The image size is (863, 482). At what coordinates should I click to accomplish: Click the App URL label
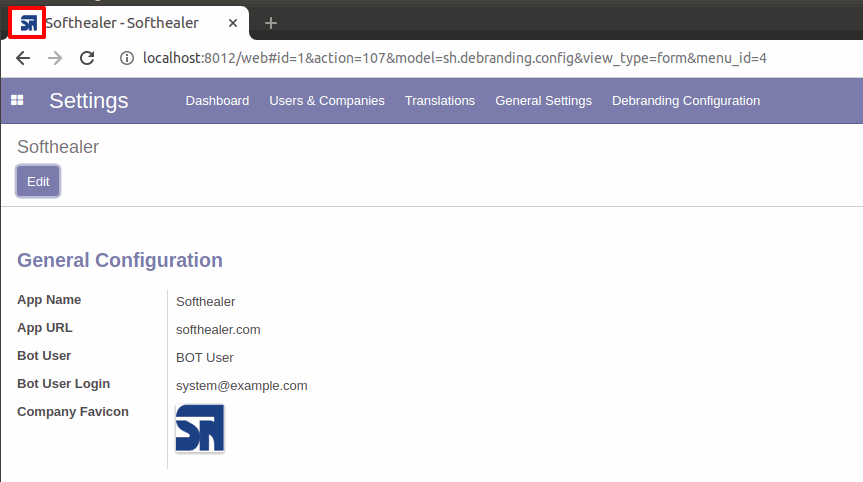pyautogui.click(x=45, y=328)
